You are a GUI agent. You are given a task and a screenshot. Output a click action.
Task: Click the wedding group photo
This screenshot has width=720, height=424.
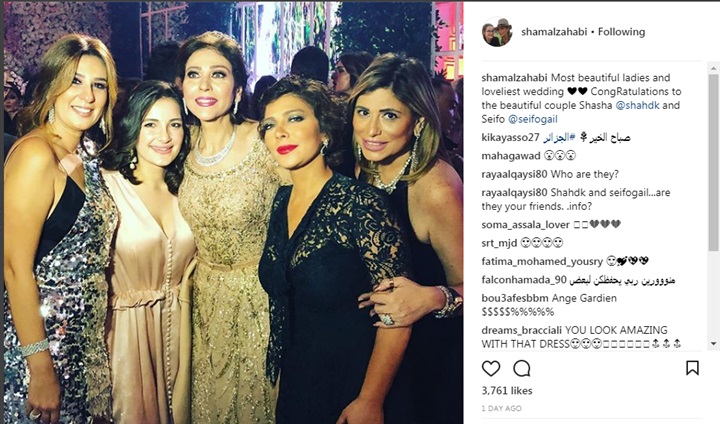tap(233, 212)
